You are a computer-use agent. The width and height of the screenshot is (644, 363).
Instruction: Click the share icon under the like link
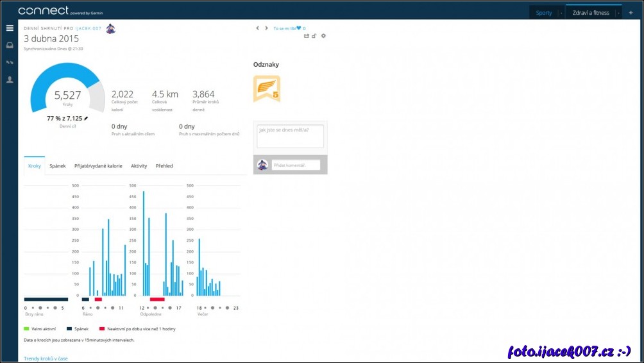(x=307, y=36)
